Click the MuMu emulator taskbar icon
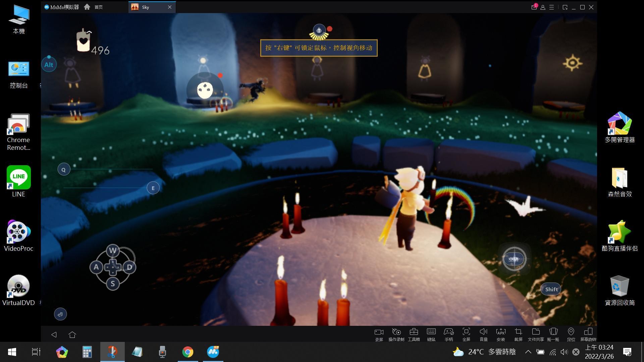This screenshot has height=362, width=644. point(213,352)
